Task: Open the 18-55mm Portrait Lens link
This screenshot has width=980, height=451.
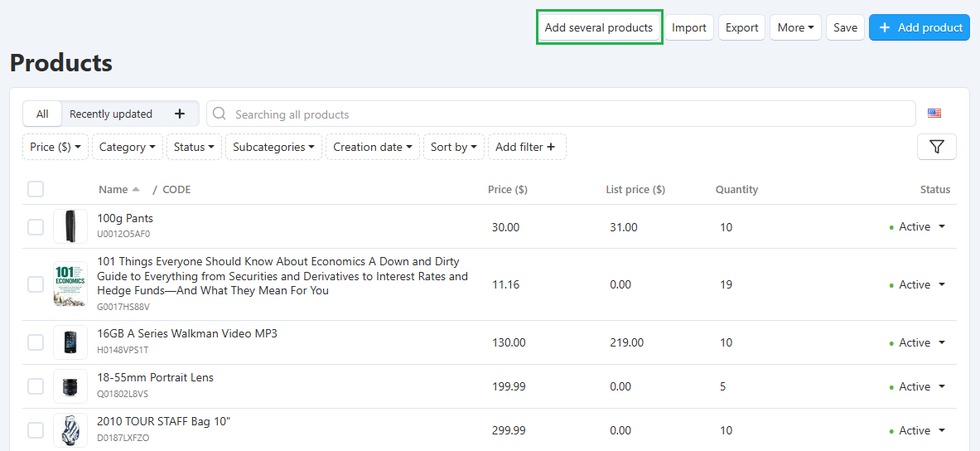Action: (x=155, y=377)
